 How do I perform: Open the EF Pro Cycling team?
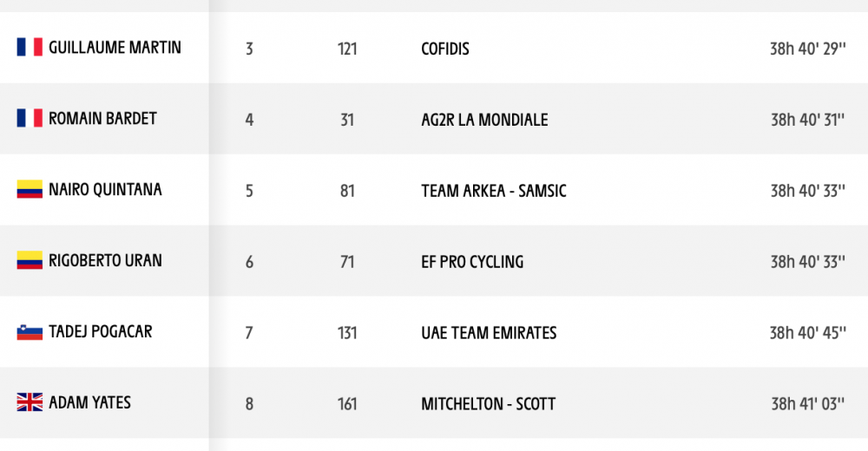click(x=472, y=262)
